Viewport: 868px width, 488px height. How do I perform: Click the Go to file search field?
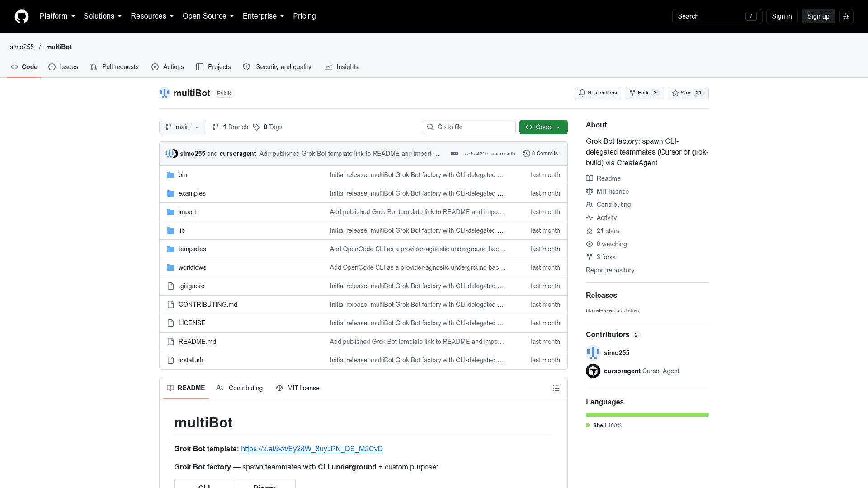(x=469, y=127)
